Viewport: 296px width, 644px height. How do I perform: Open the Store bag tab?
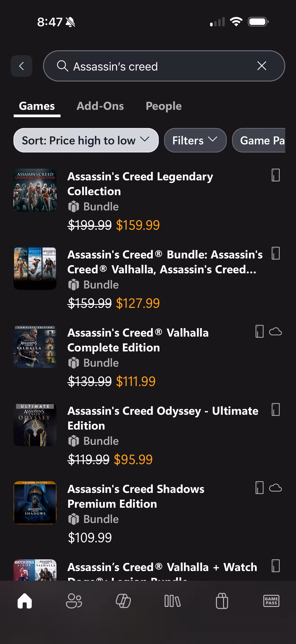pyautogui.click(x=222, y=601)
